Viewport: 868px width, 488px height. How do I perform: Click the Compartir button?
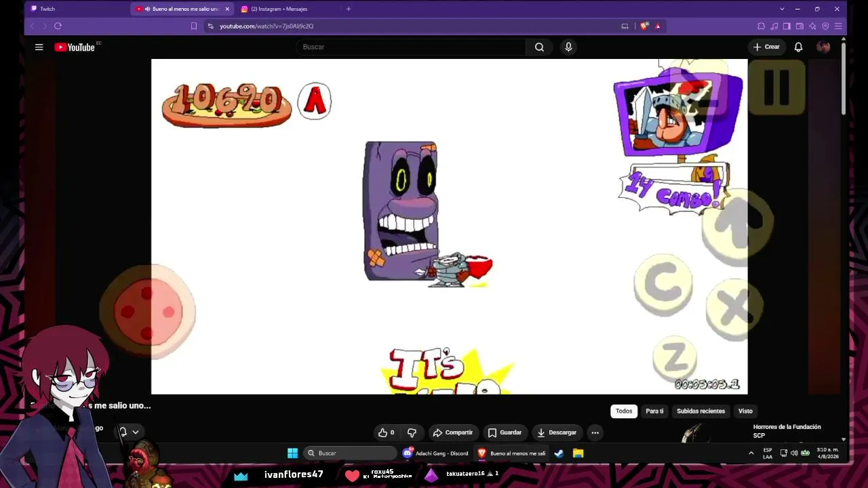click(453, 432)
